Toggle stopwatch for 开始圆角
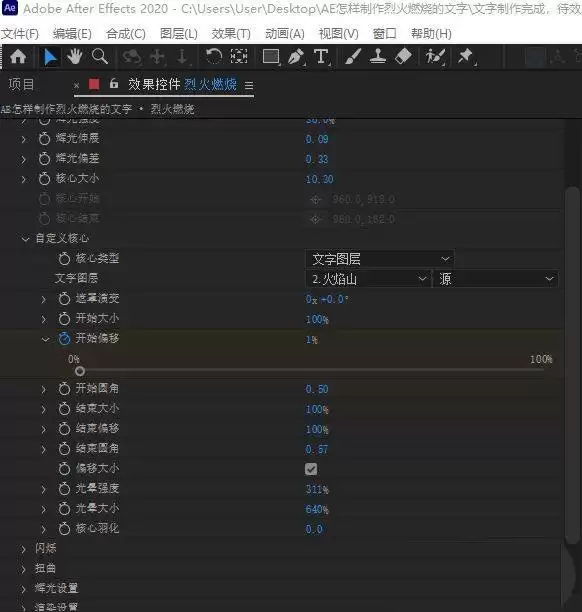The height and width of the screenshot is (612, 582). [x=64, y=388]
